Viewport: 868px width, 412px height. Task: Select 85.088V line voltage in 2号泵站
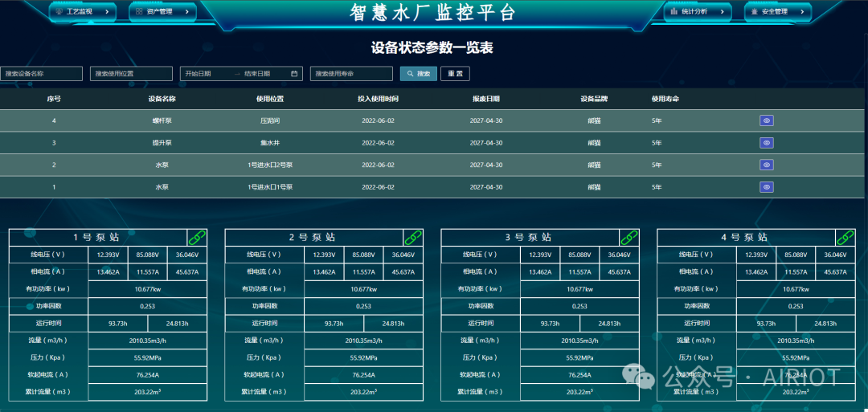click(x=364, y=255)
